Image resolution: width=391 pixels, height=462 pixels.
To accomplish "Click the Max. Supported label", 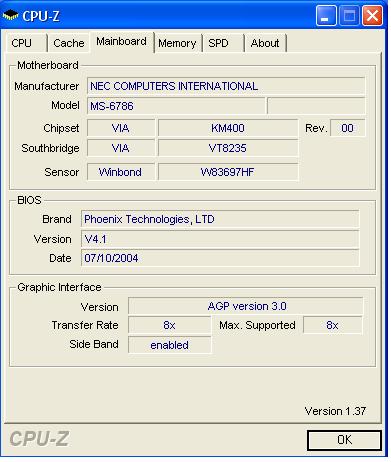I will click(x=257, y=325).
